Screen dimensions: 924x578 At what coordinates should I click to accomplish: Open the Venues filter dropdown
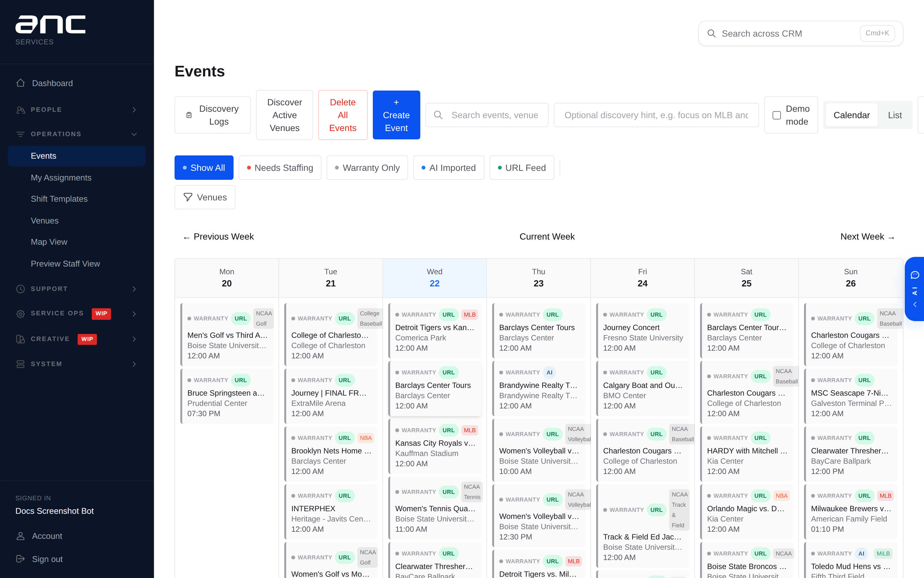click(x=205, y=197)
